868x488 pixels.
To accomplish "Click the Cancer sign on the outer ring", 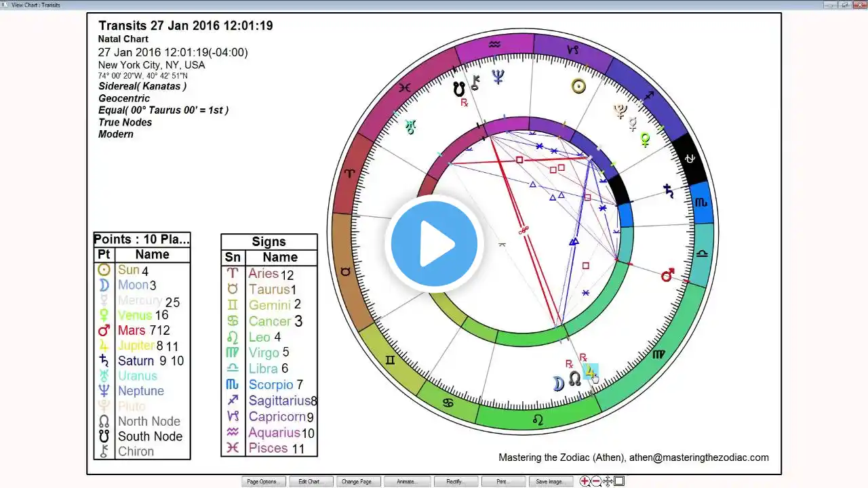I will point(448,403).
